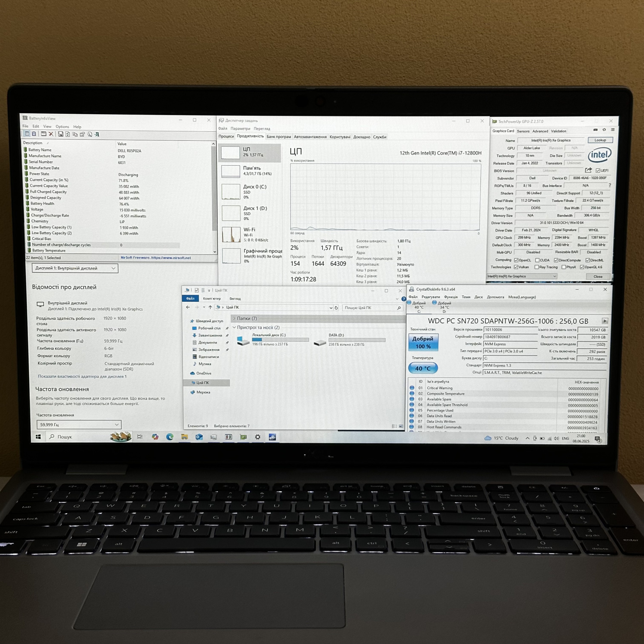The width and height of the screenshot is (644, 644).
Task: Click the CrystalDiskInfo next-disk arrow icon
Action: click(x=605, y=321)
